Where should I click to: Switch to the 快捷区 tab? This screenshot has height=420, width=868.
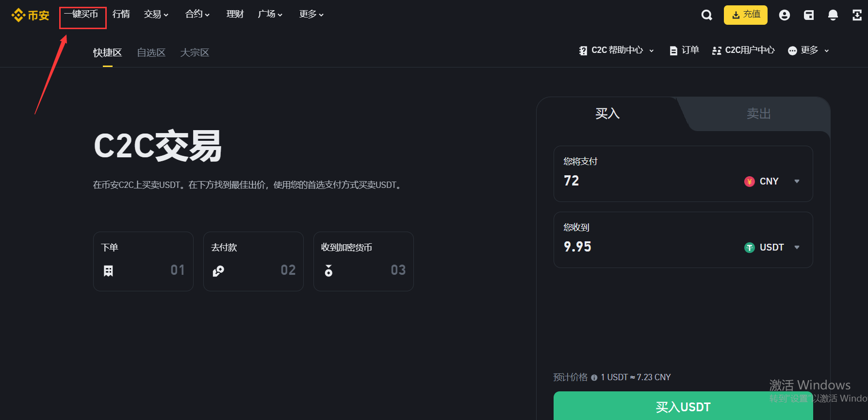108,53
